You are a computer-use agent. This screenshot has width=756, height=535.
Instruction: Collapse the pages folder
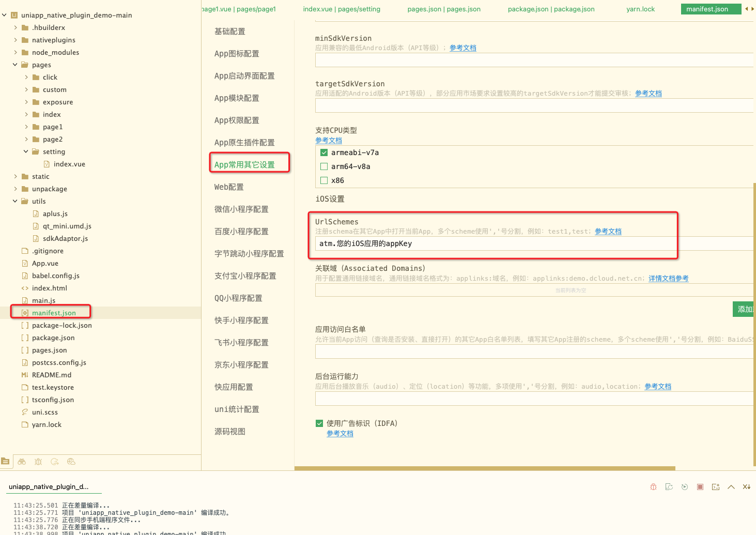point(15,65)
